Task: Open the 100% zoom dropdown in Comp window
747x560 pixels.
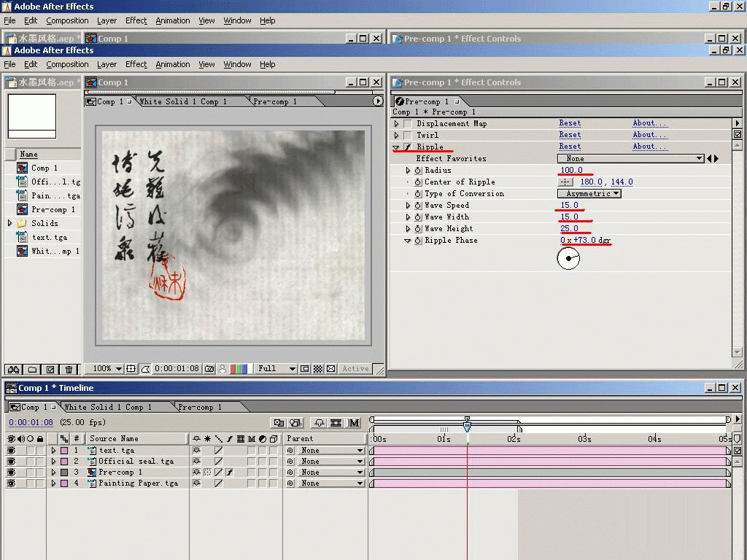Action: [x=108, y=368]
